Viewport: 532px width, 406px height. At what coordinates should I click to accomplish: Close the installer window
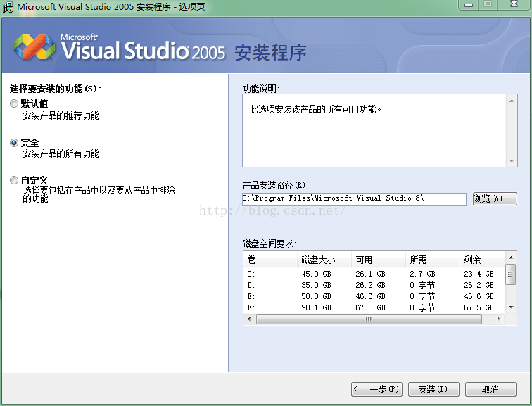[514, 5]
